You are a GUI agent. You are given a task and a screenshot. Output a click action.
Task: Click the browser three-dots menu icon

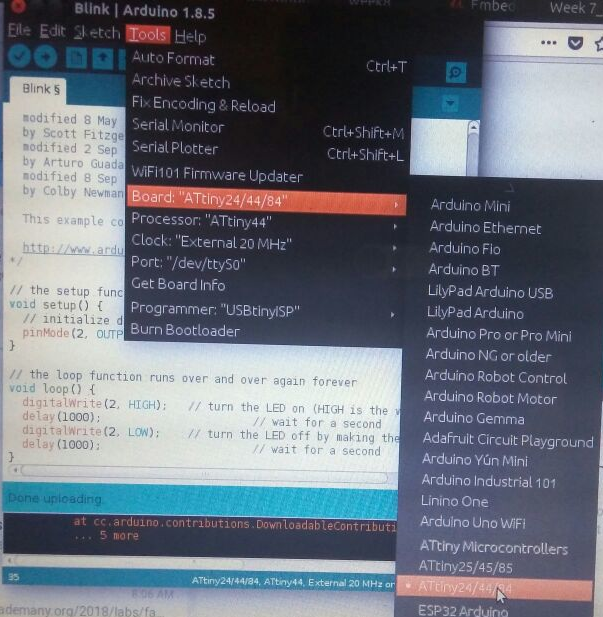coord(549,42)
